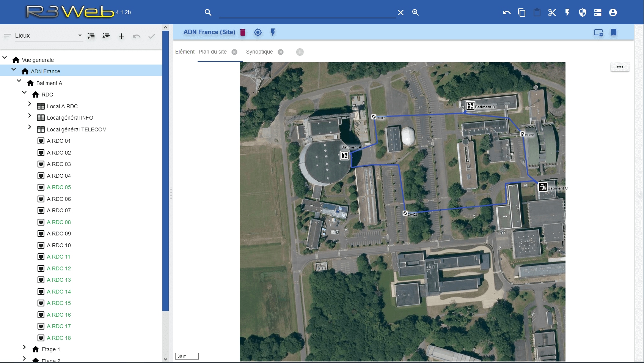Click the user account icon
This screenshot has height=363, width=644.
pos(613,13)
